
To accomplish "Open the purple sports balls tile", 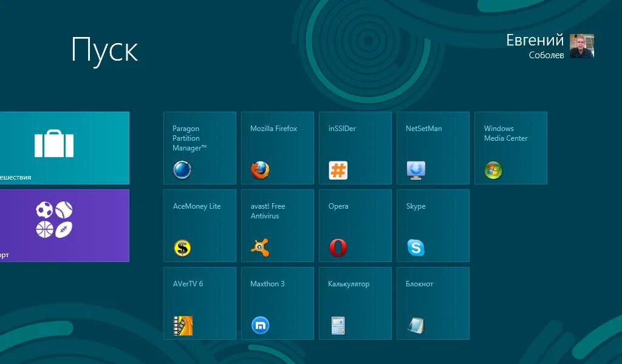I will click(64, 226).
